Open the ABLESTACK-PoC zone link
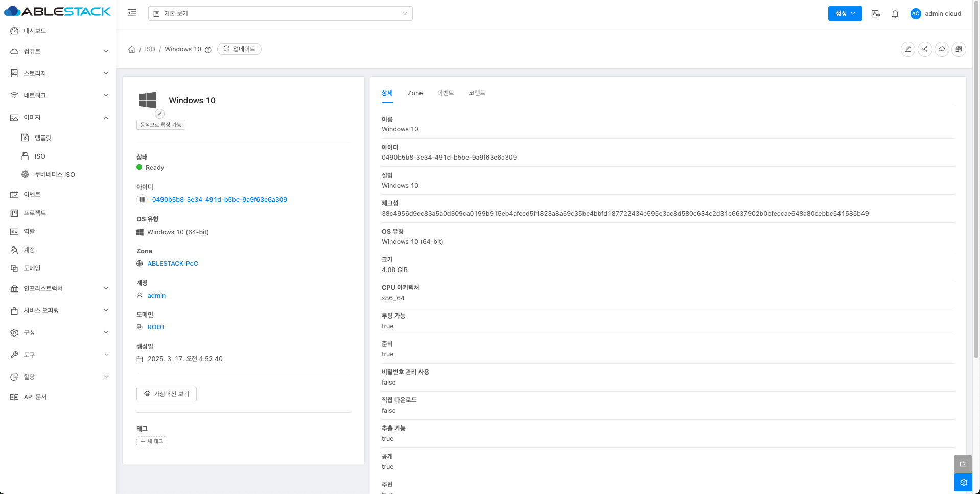 click(173, 264)
